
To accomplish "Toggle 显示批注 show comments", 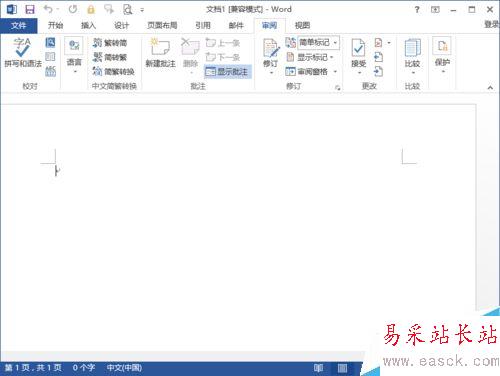I will (227, 71).
